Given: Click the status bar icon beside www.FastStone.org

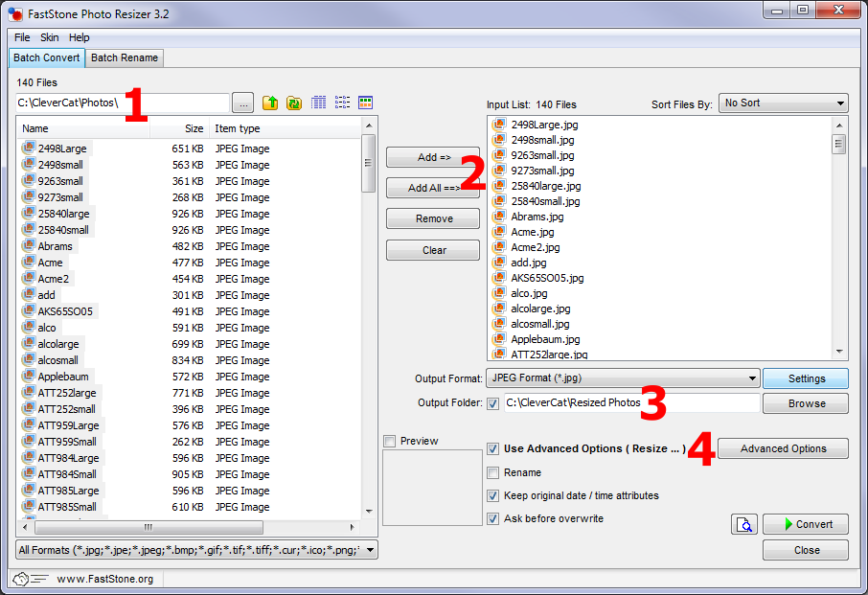Looking at the screenshot, I should [x=31, y=579].
